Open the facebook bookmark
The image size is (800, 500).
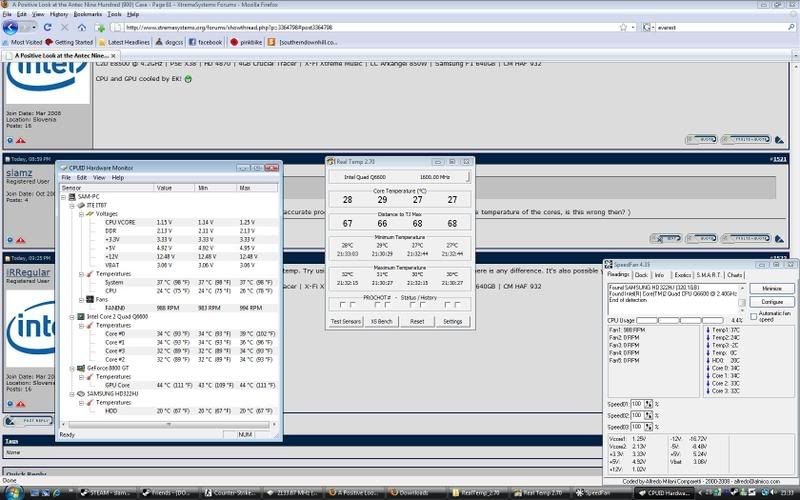pos(206,42)
